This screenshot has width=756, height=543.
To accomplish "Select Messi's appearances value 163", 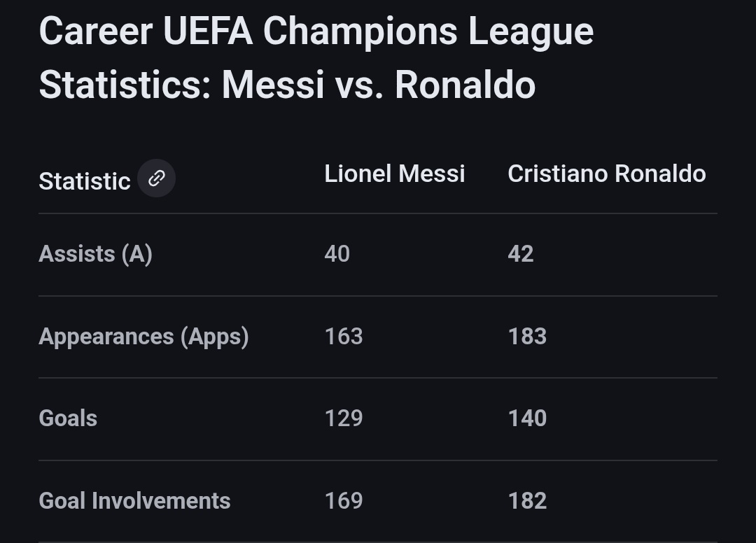I will [x=343, y=337].
